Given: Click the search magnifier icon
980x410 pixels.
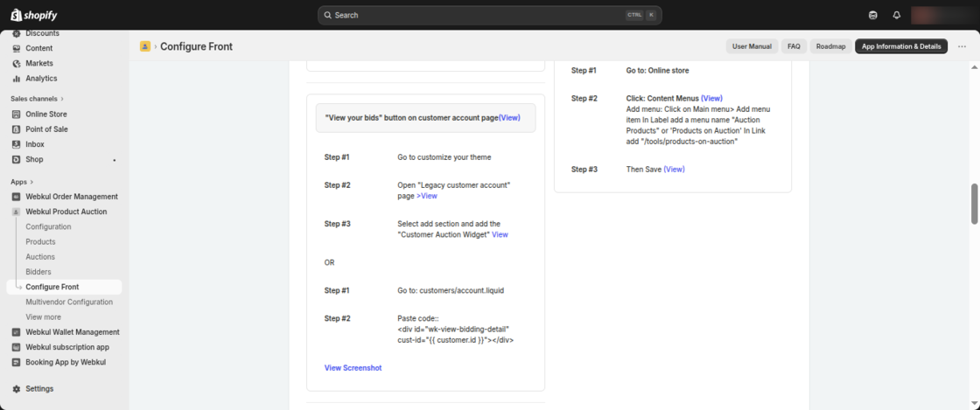Looking at the screenshot, I should 327,15.
